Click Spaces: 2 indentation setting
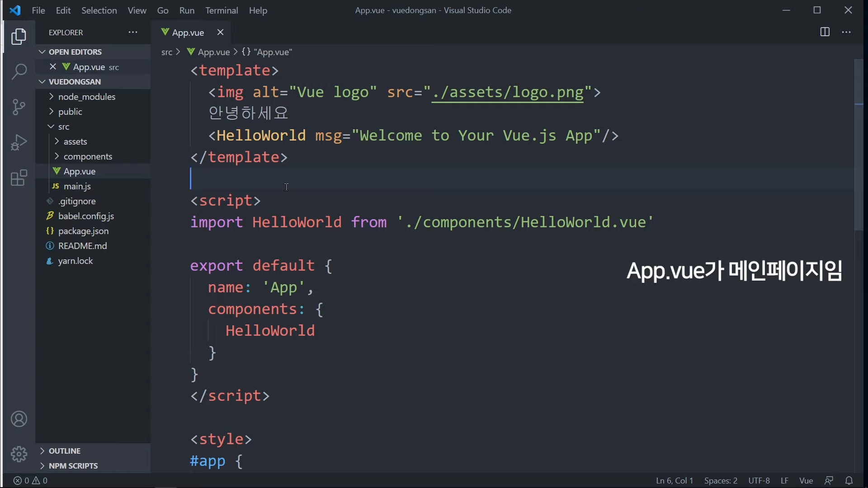Viewport: 868px width, 488px height. click(721, 481)
